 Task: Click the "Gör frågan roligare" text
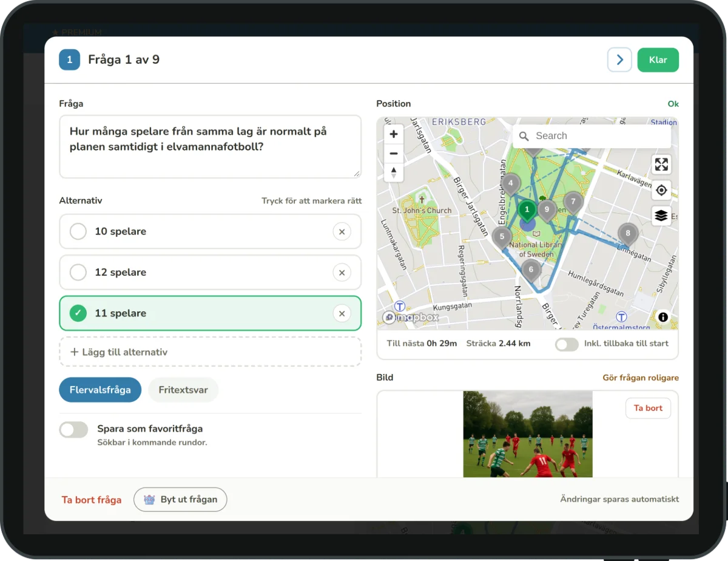pos(641,378)
